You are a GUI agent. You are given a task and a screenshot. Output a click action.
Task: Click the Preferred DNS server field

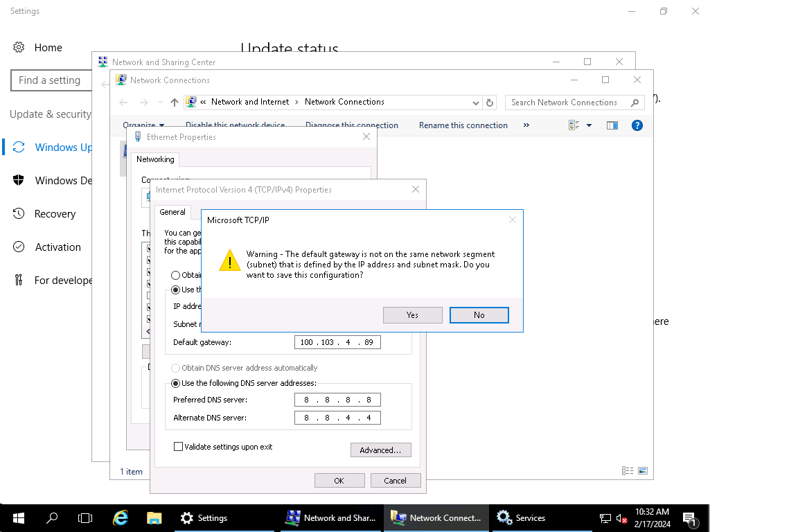337,400
